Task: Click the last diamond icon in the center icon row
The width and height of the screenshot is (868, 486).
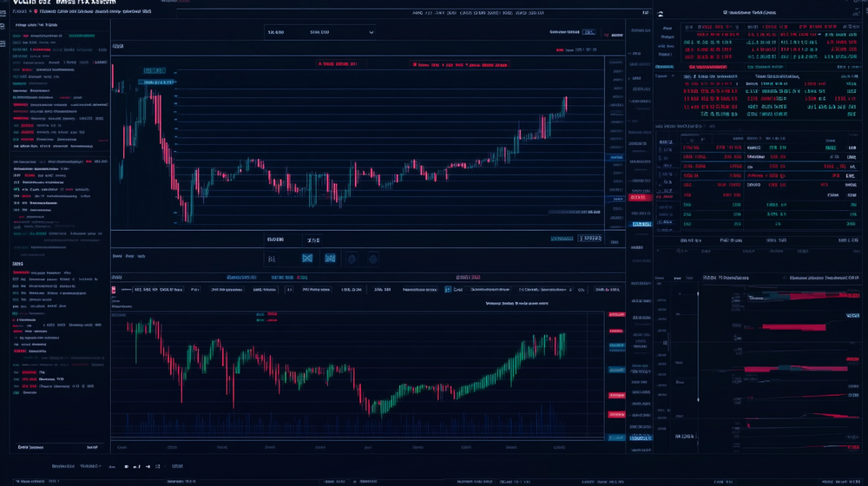Action: pos(373,259)
